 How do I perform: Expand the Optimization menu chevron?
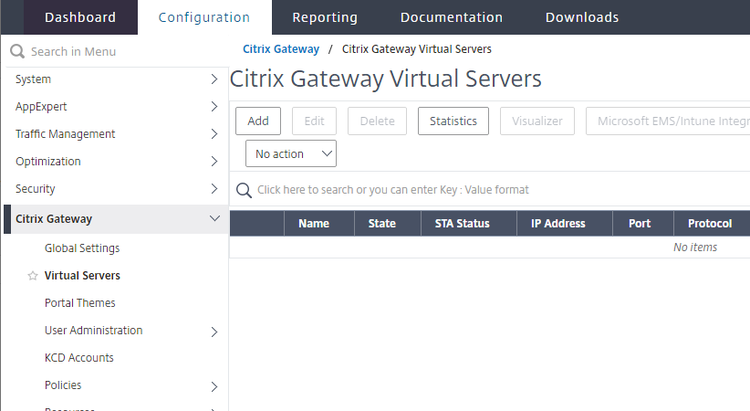click(214, 161)
